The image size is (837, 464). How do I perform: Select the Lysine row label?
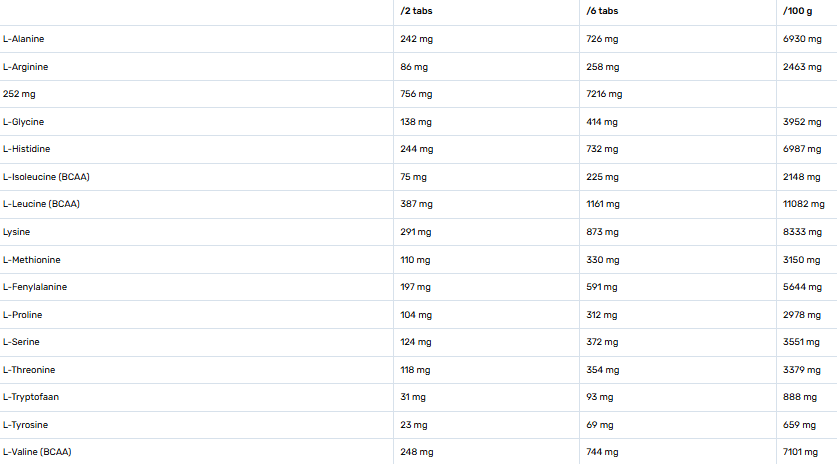(17, 232)
